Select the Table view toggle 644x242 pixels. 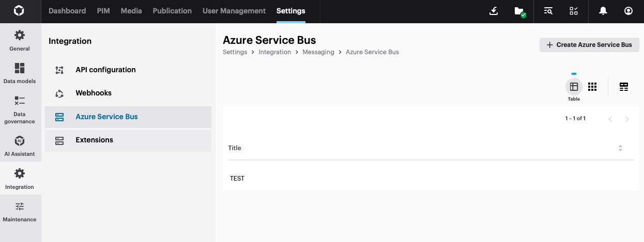click(574, 87)
